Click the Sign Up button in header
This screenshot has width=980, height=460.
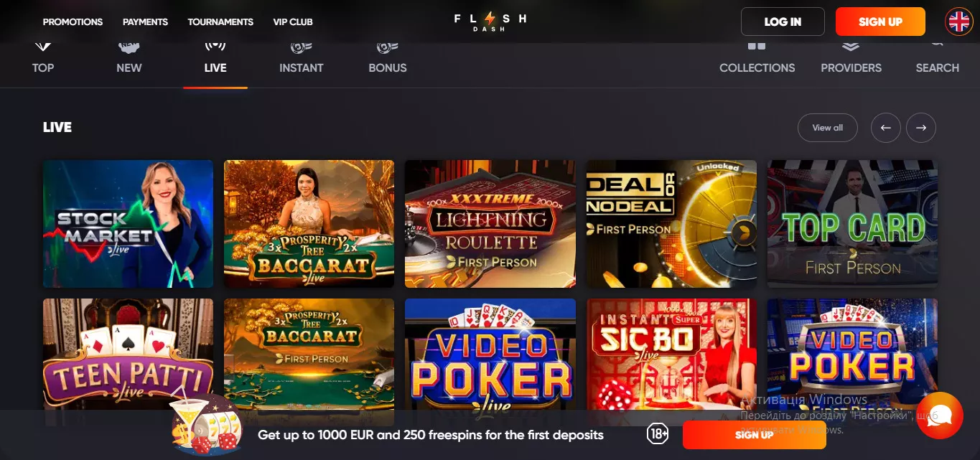[880, 22]
